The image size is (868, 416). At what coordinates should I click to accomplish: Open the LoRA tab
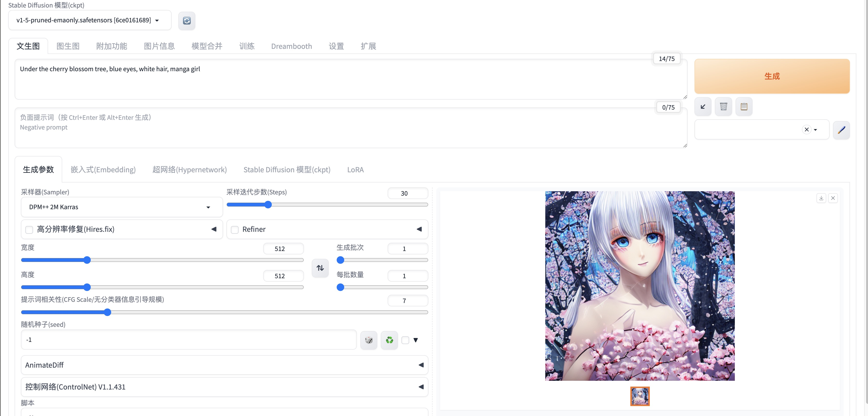point(356,170)
